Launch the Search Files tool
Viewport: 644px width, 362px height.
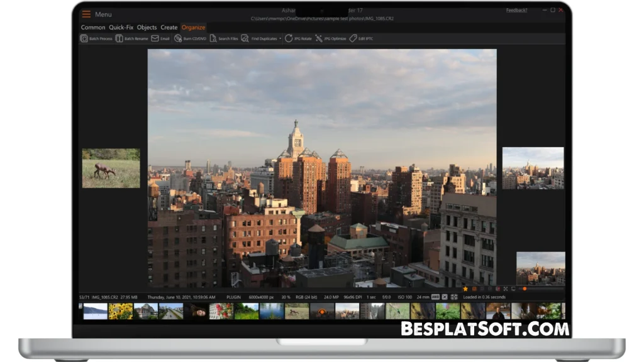213,38
